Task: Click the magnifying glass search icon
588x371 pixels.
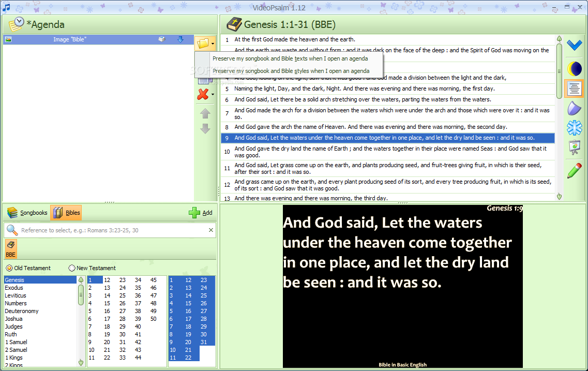Action: (x=12, y=230)
